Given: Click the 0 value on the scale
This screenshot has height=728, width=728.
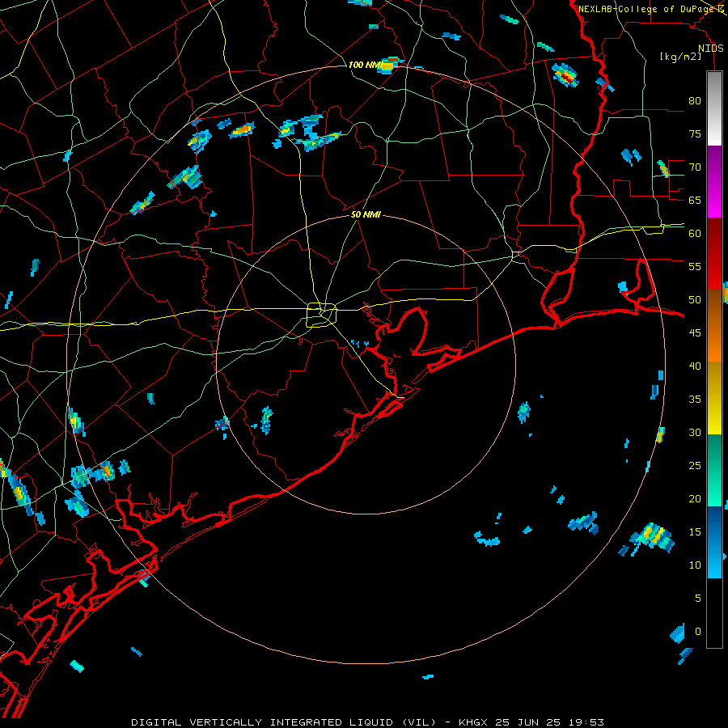Looking at the screenshot, I should pos(698,632).
